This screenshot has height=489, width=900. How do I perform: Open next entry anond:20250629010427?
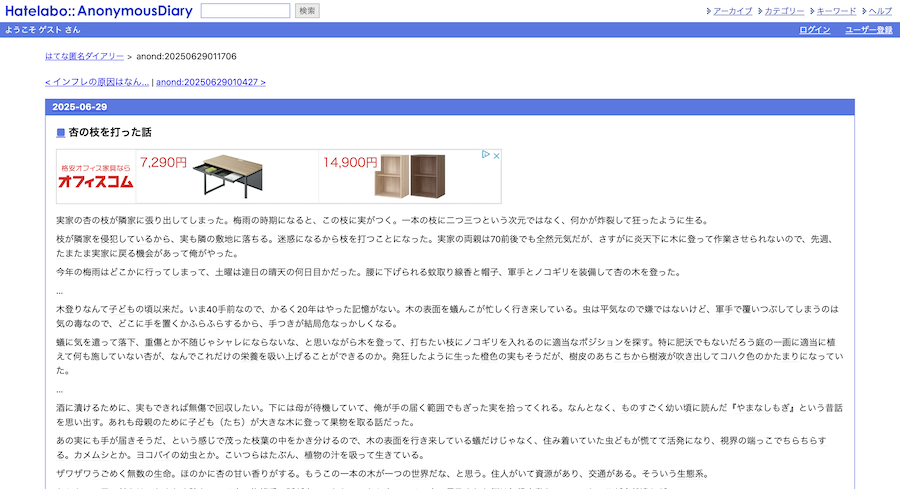point(211,82)
